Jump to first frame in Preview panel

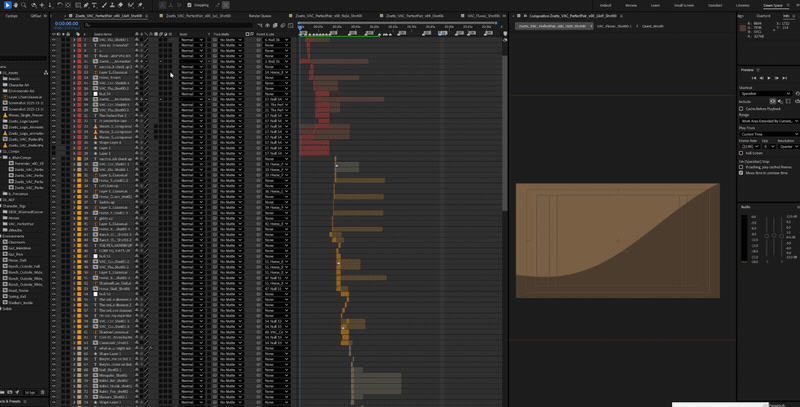[754, 78]
